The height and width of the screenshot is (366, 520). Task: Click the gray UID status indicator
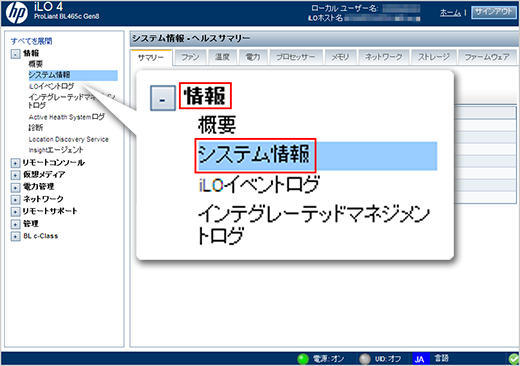pyautogui.click(x=365, y=359)
